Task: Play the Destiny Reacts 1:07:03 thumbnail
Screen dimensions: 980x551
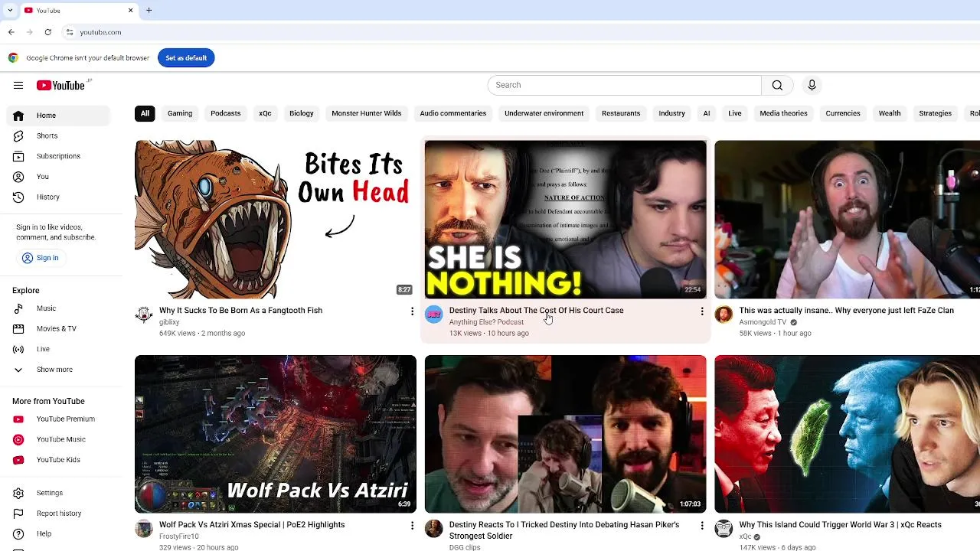Action: click(x=566, y=434)
